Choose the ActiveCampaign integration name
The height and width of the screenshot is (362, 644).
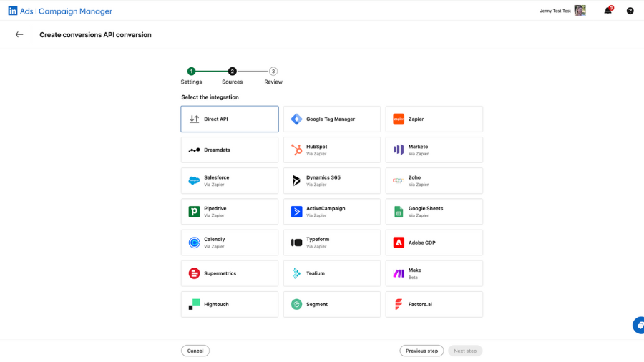click(326, 208)
